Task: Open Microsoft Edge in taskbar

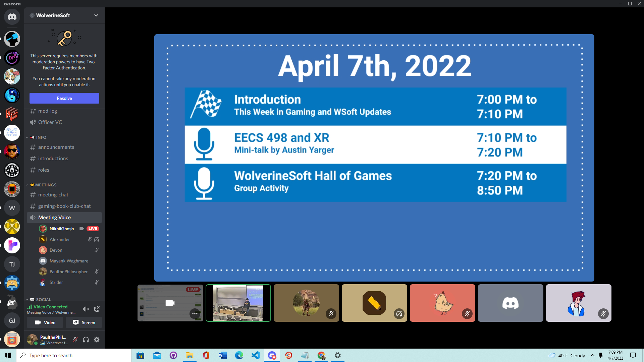Action: (239, 355)
